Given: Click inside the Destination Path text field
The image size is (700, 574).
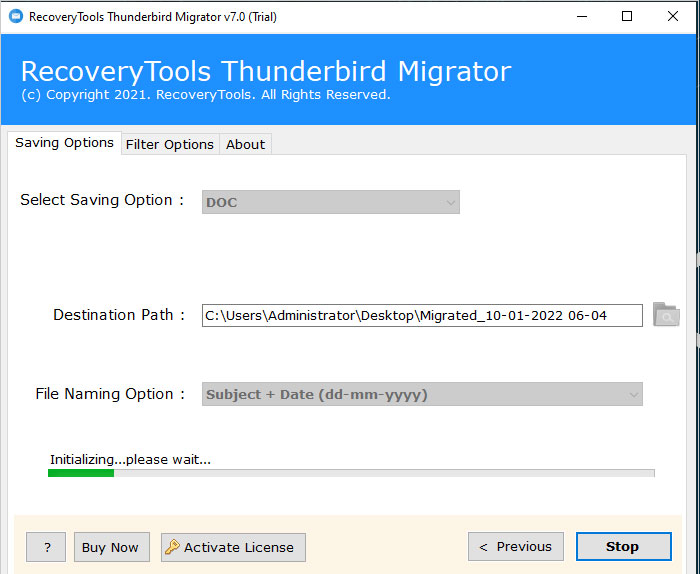Looking at the screenshot, I should coord(422,316).
